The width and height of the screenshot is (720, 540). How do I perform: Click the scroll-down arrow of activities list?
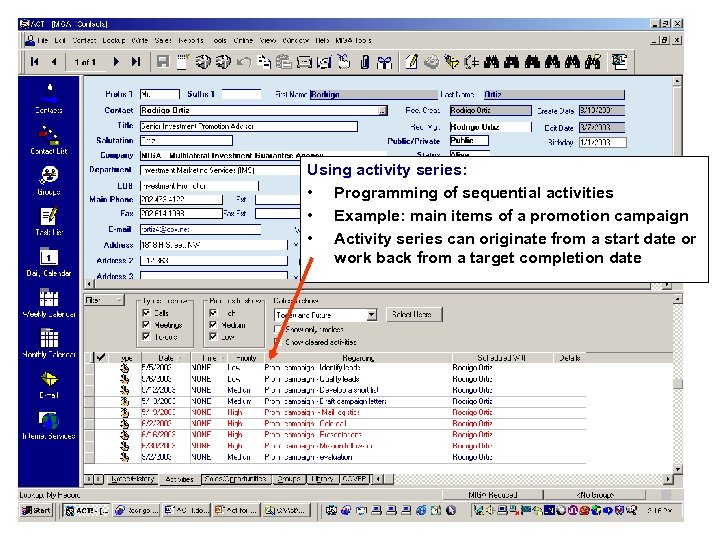tap(678, 469)
